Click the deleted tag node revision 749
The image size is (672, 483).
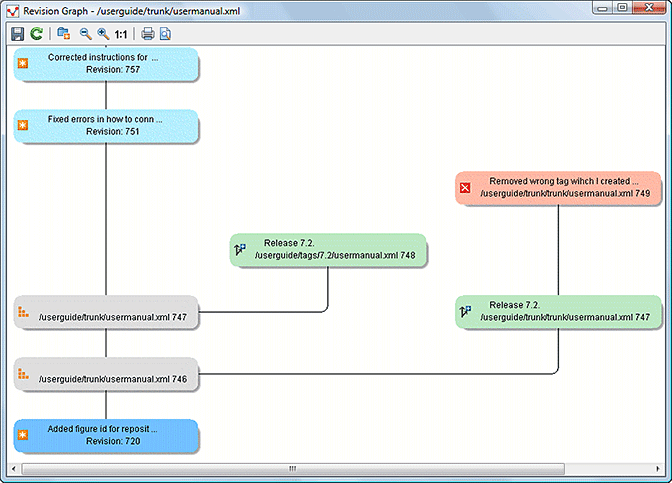click(557, 187)
